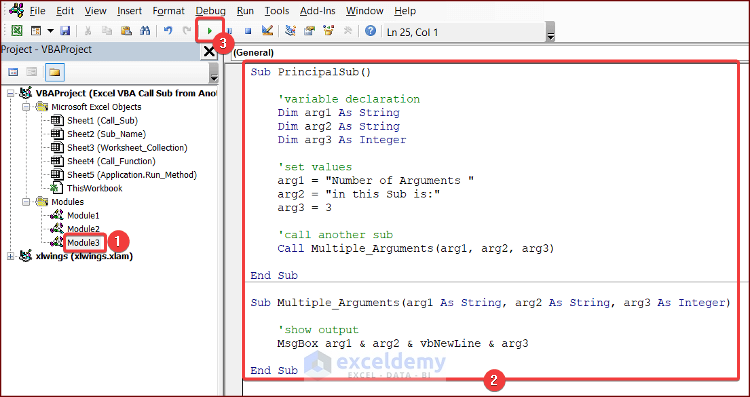Click the Toolbox icon in the toolbar

[347, 31]
